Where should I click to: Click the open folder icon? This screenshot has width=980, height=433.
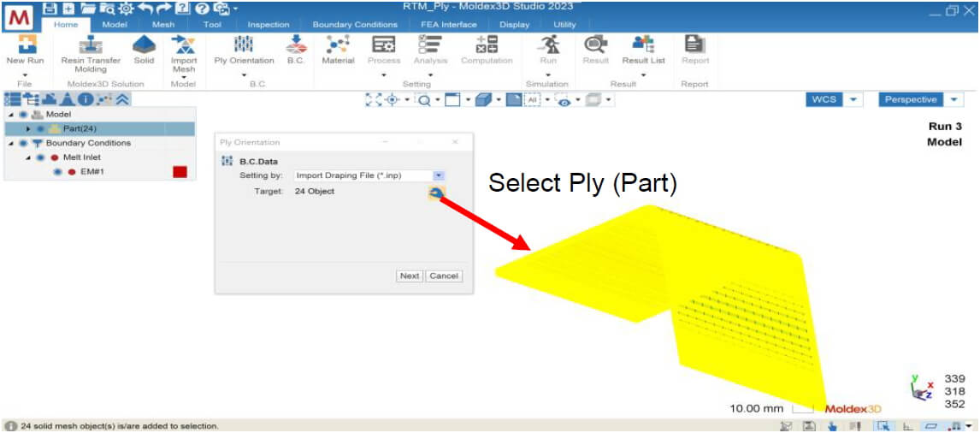click(x=87, y=9)
